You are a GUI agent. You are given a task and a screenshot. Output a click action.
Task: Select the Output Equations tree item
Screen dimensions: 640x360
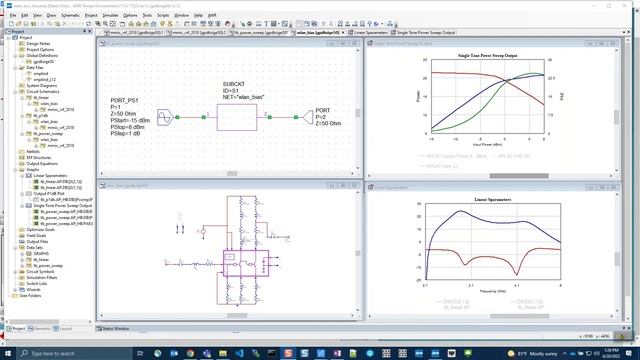point(42,164)
